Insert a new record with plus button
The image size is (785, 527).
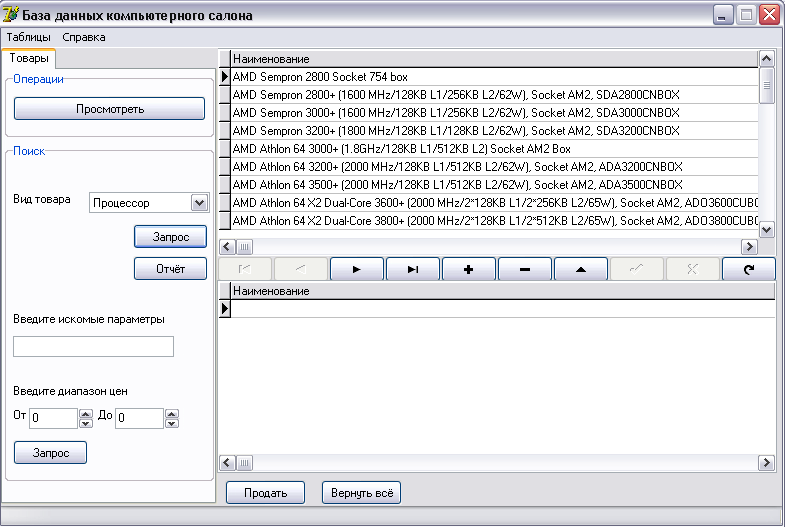(x=469, y=269)
